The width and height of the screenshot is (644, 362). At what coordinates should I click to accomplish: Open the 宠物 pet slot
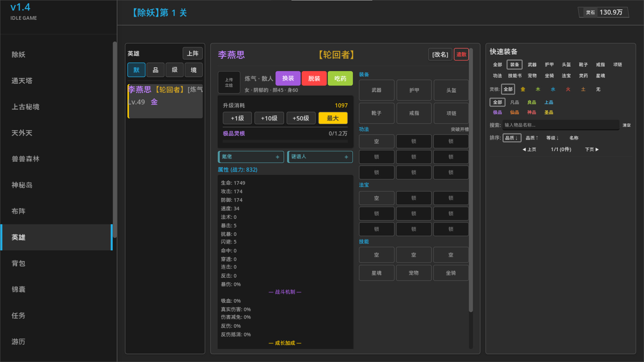[414, 273]
